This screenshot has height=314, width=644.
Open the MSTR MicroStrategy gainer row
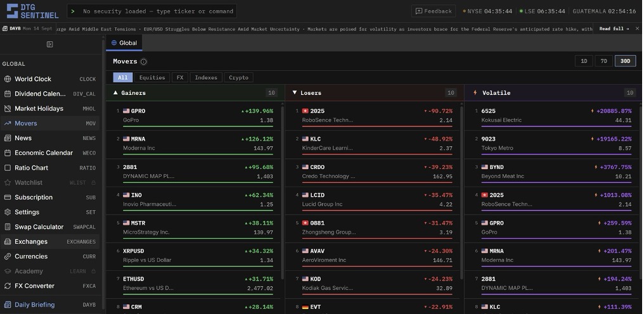[193, 228]
